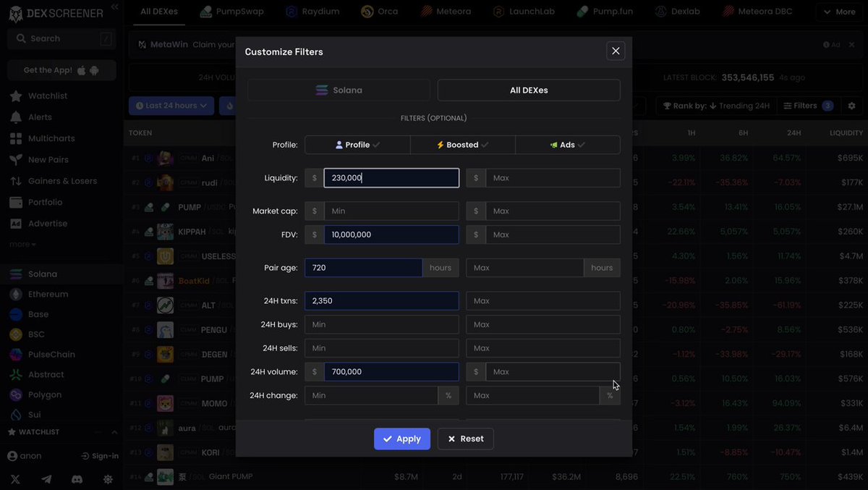The image size is (868, 490).
Task: Switch to the All DEXes top tab
Action: 159,12
